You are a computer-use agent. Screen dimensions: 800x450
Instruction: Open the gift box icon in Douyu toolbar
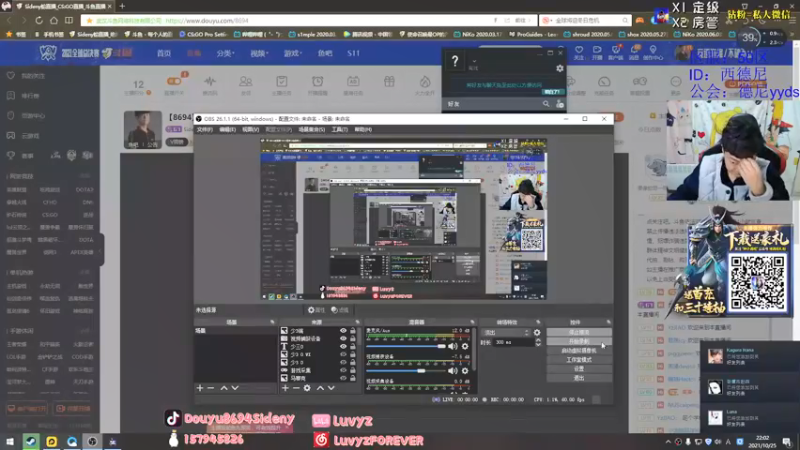click(389, 81)
